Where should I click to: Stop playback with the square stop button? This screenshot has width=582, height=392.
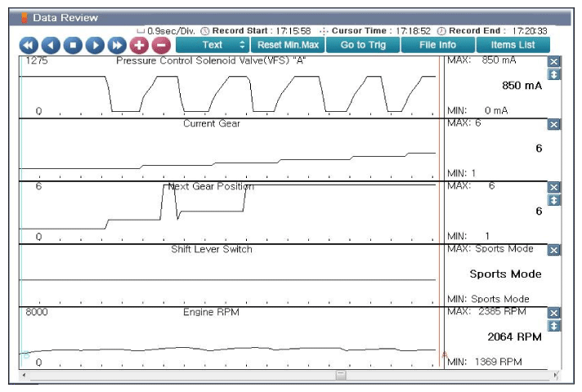click(x=73, y=45)
